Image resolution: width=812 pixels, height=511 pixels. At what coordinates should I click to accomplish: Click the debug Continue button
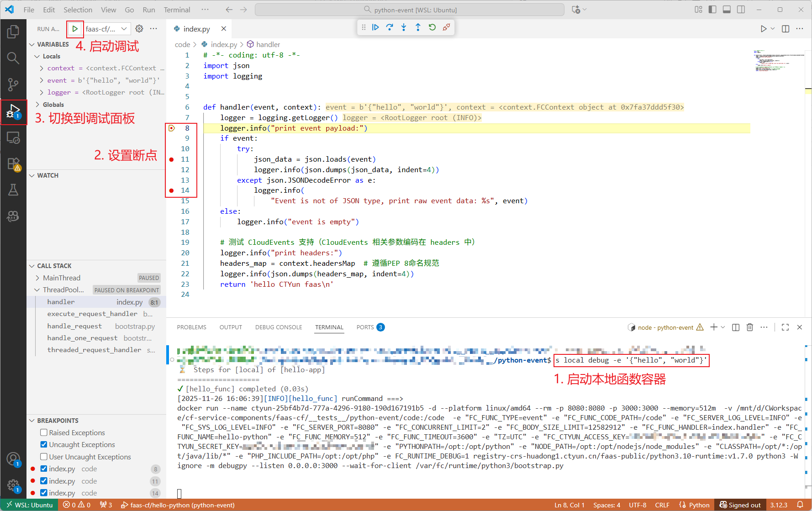point(375,27)
